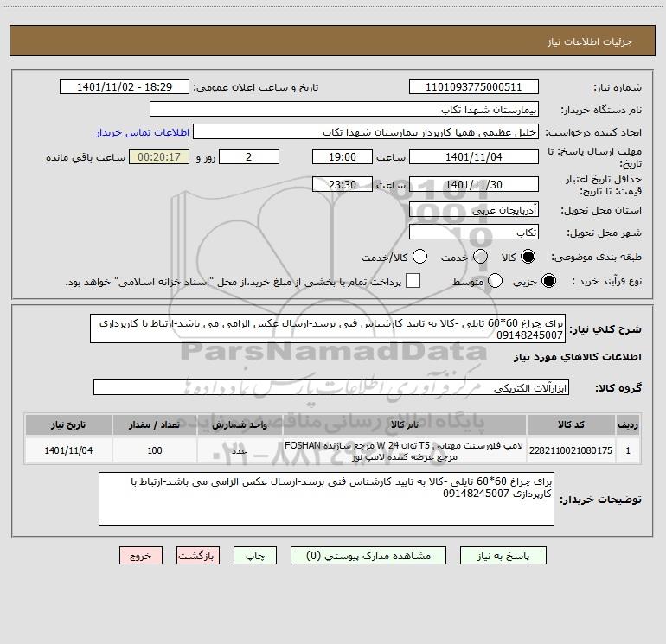Click the خروج exit button
The height and width of the screenshot is (644, 666).
(141, 556)
